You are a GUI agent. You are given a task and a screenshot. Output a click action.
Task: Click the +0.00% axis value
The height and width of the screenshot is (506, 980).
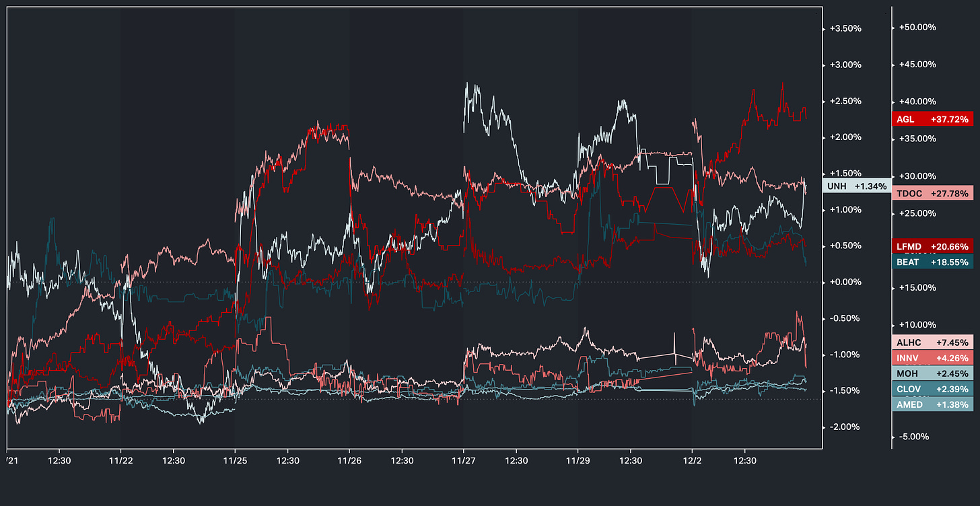coord(846,282)
